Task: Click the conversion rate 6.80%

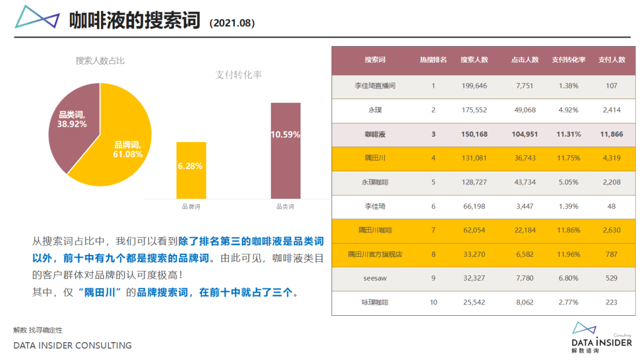Action: (568, 279)
